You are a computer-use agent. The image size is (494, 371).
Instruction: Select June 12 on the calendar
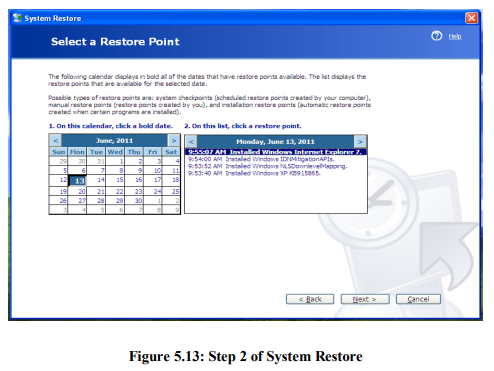pyautogui.click(x=59, y=180)
